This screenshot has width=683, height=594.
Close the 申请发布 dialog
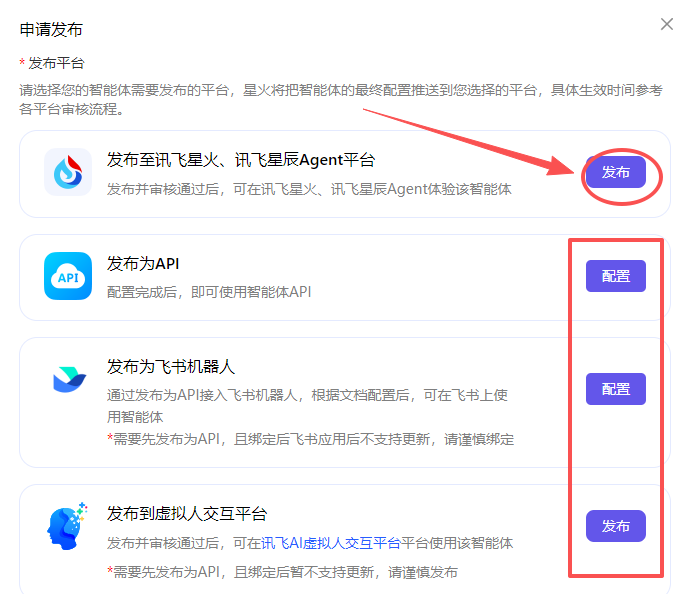click(x=667, y=24)
